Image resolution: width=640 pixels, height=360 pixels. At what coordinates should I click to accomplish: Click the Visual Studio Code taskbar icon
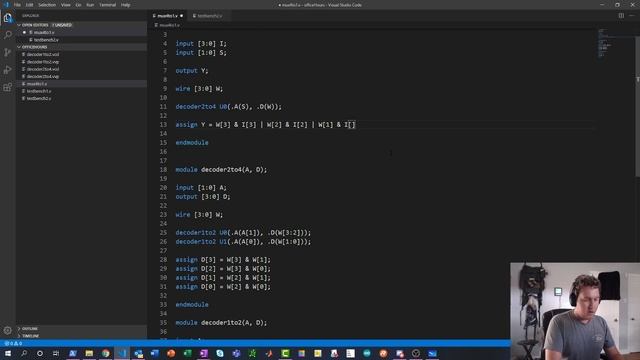click(x=122, y=353)
